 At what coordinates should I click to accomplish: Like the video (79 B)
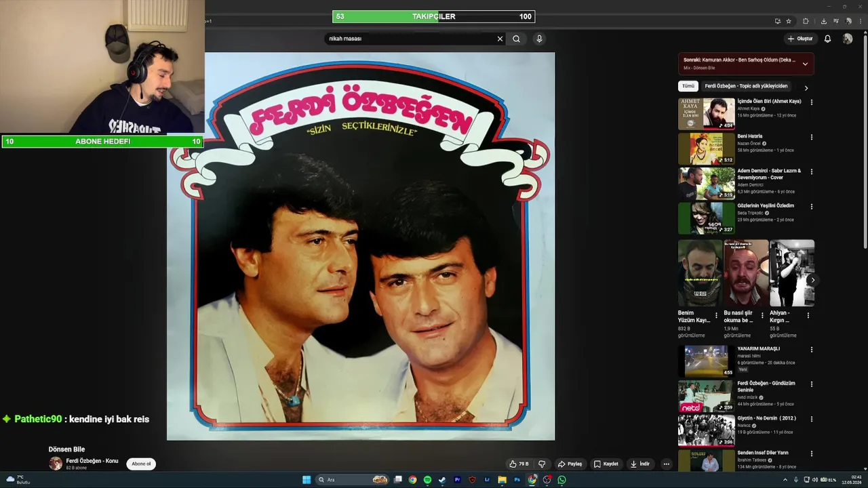point(519,464)
